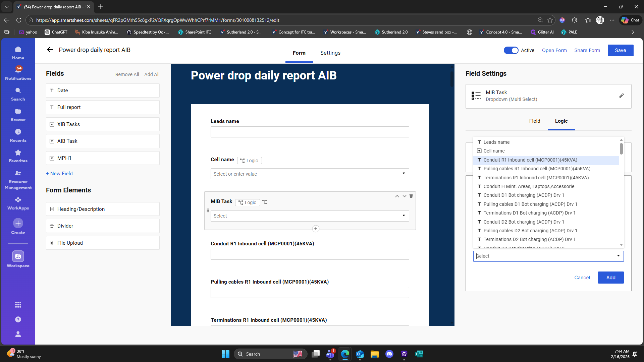The width and height of the screenshot is (644, 362).
Task: Click the + New Field link
Action: coord(59,174)
